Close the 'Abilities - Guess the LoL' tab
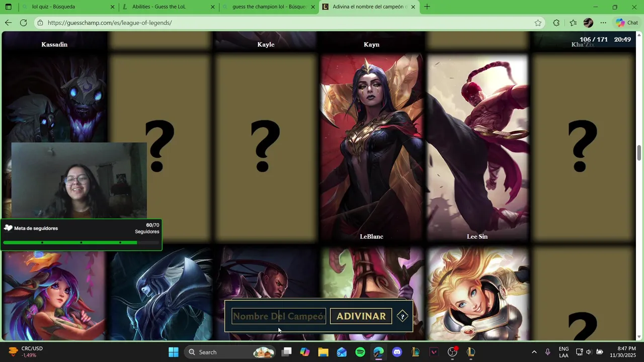This screenshot has width=644, height=362. coord(212,7)
